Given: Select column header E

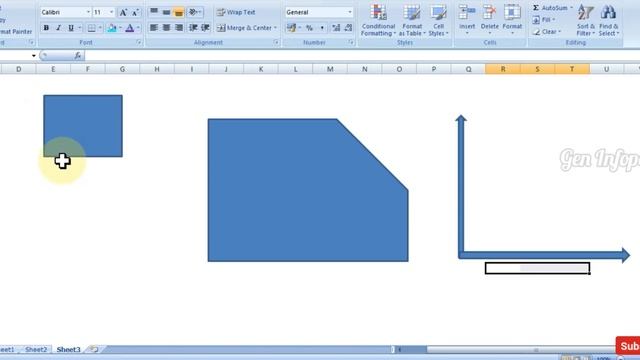Looking at the screenshot, I should 53,69.
